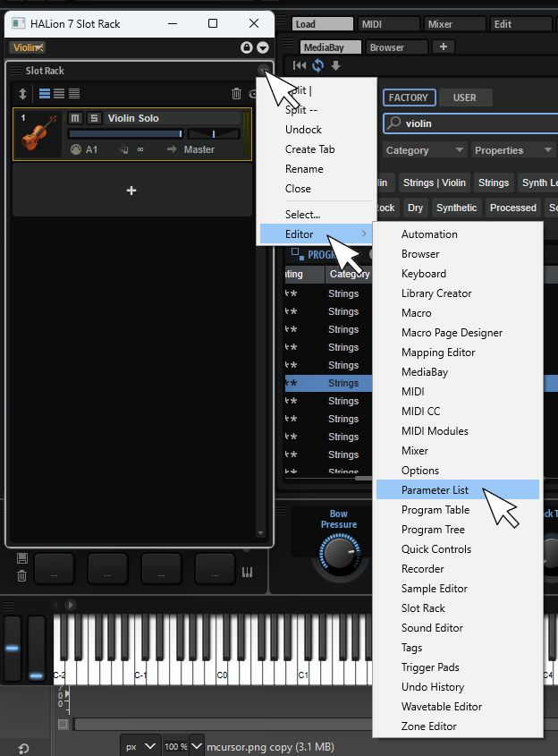
Task: Click the keyboard shift right arrow
Action: click(x=71, y=605)
